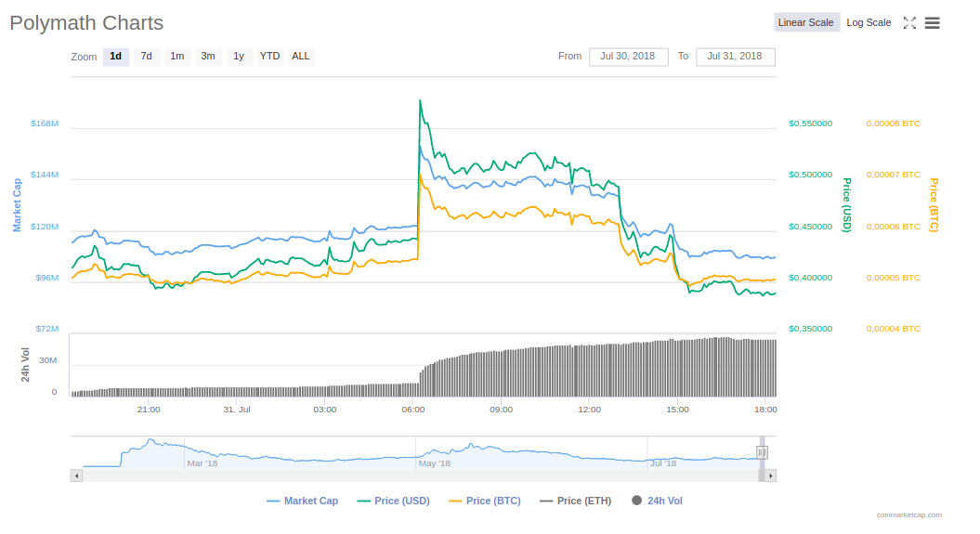The image size is (980, 534).
Task: Click the 0,00006 BTC label
Action: pyautogui.click(x=893, y=227)
